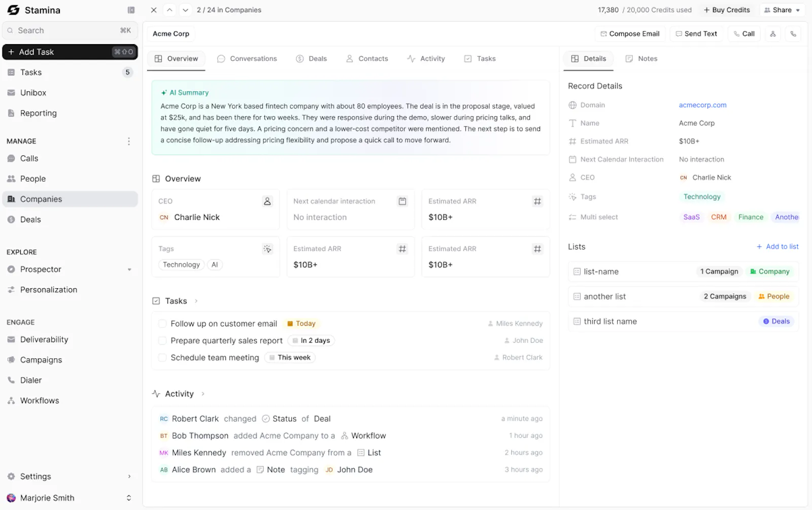
Task: Click the Add to list link
Action: tap(777, 247)
